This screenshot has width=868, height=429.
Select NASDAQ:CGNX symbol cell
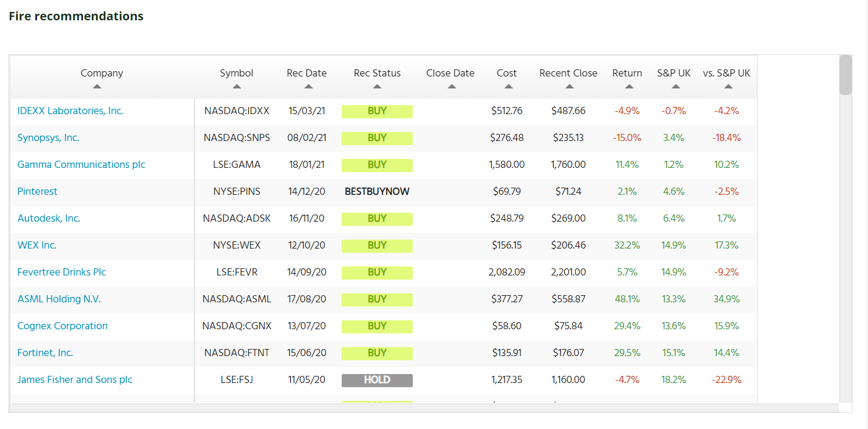coord(237,326)
